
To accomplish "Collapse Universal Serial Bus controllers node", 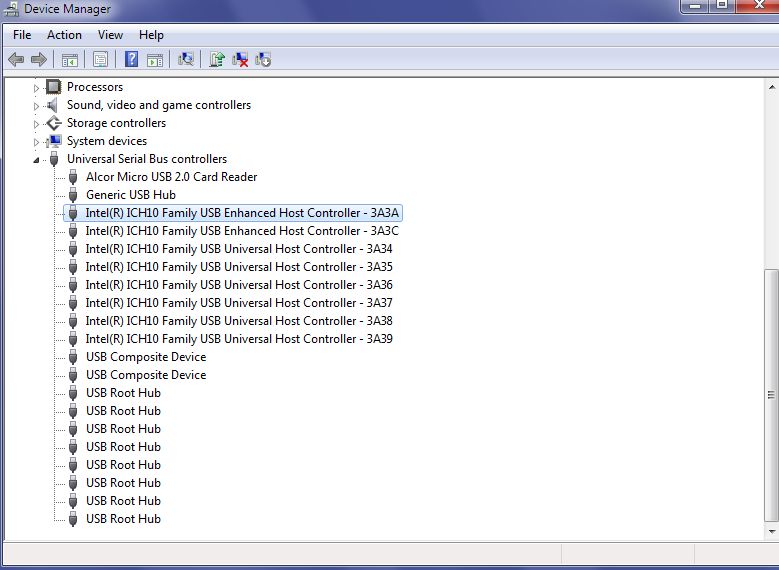I will [x=36, y=160].
